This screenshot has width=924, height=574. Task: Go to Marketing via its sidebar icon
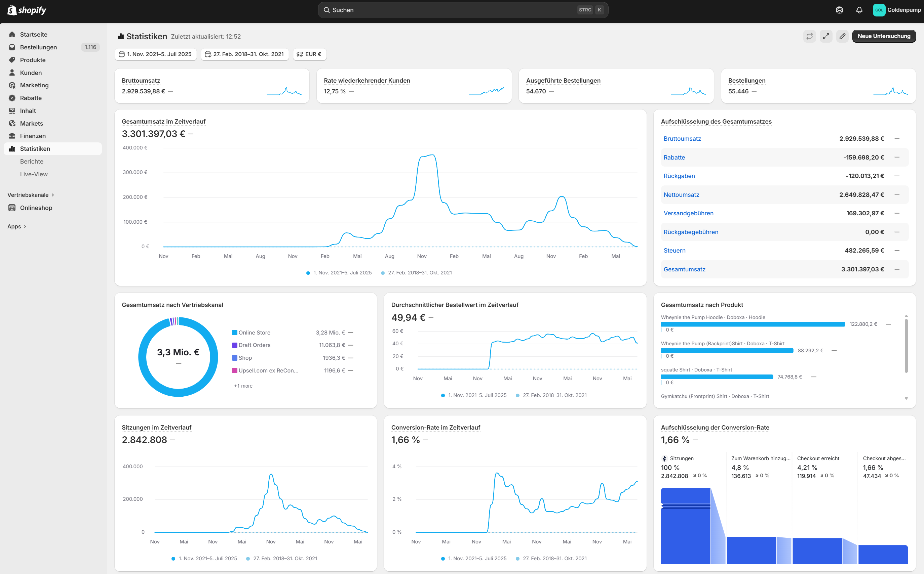pos(12,85)
